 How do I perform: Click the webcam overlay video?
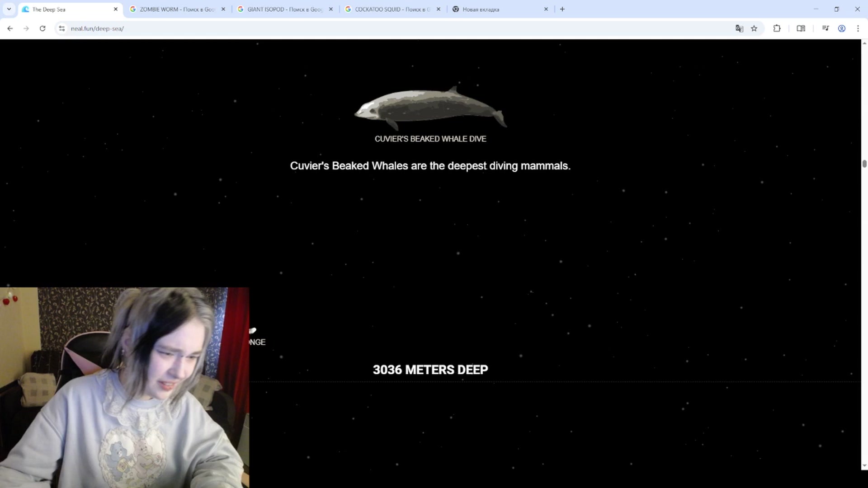[x=124, y=388]
